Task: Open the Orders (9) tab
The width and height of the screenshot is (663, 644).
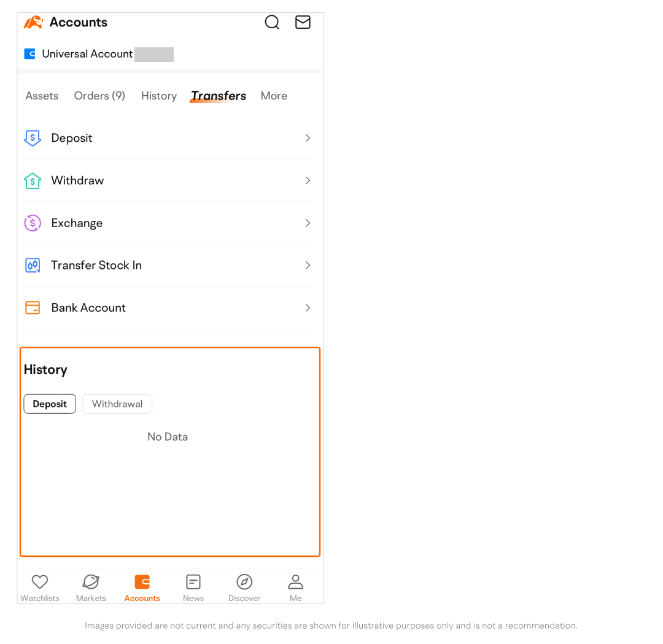Action: (x=99, y=96)
